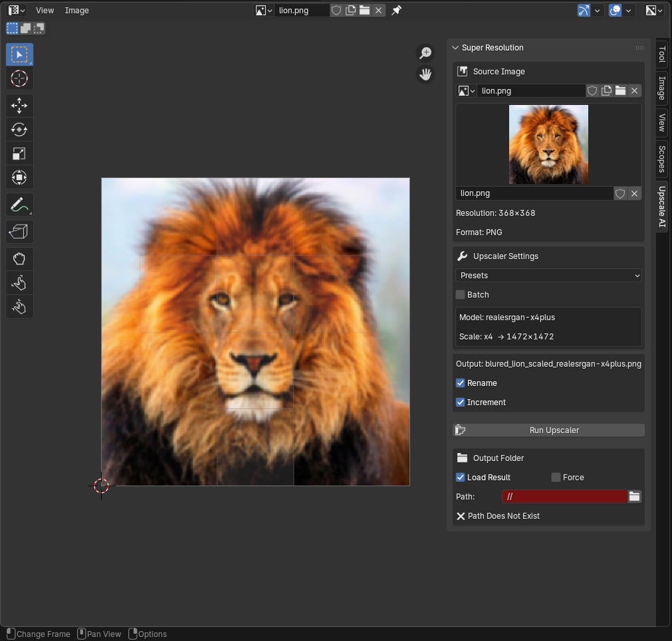Viewport: 672px width, 641px height.
Task: Click the lion preview thumbnail
Action: point(548,145)
